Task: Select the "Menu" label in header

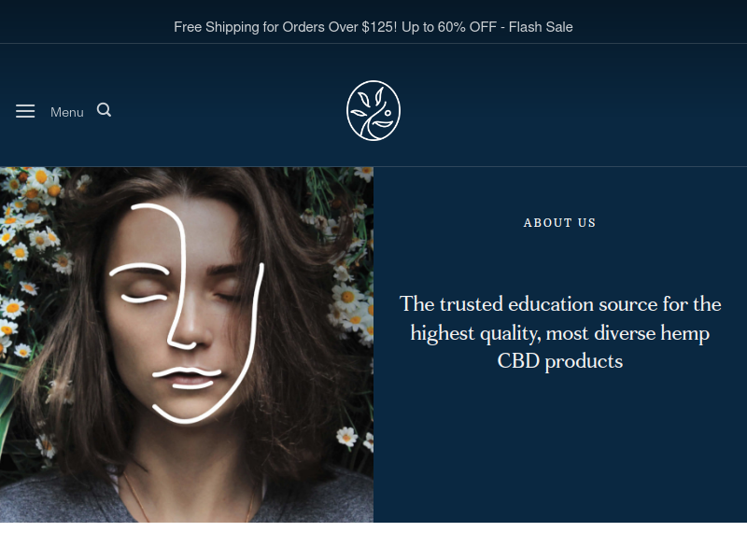Action: tap(67, 112)
